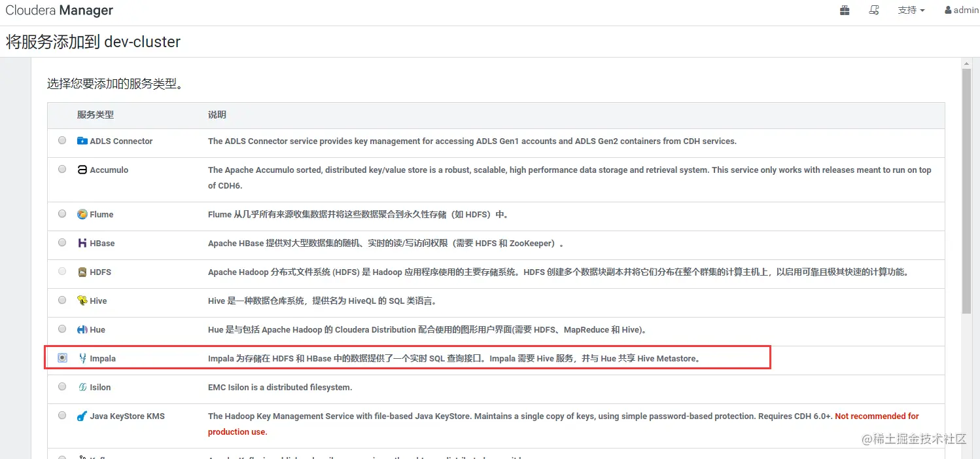Click the Isilon service name

click(100, 387)
